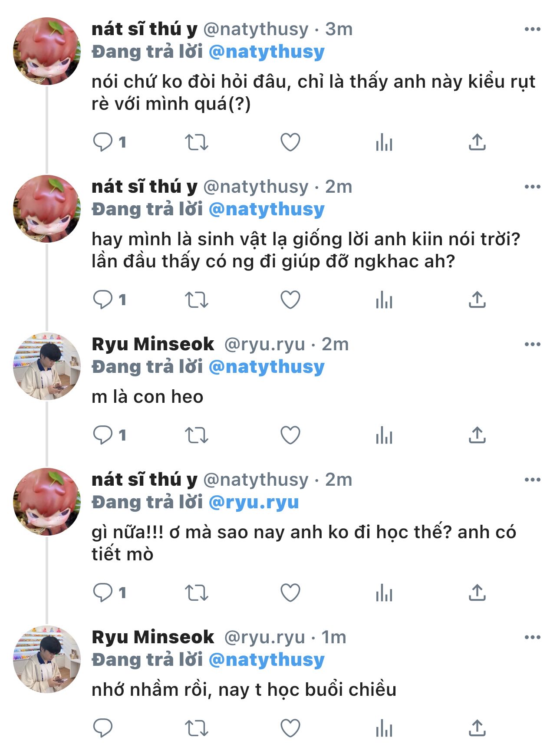Image resolution: width=560 pixels, height=747 pixels.
Task: Open the @ryu.ryu mention link
Action: point(254,502)
